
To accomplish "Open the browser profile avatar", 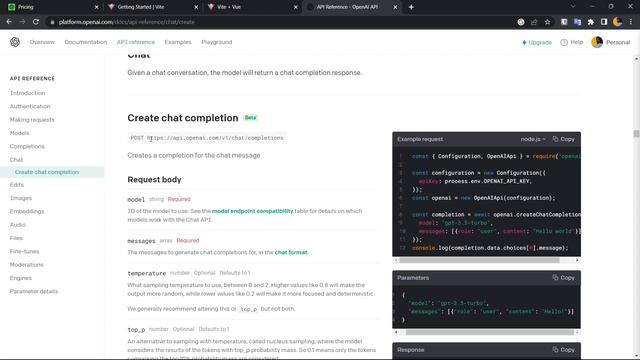I will (618, 22).
